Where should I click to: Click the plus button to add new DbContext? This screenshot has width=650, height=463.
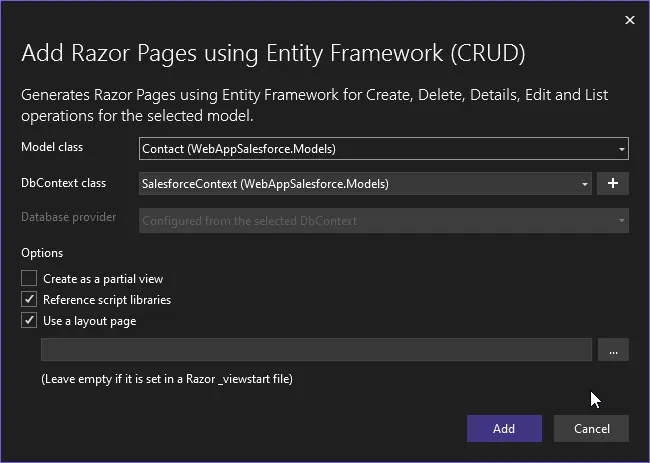(612, 184)
